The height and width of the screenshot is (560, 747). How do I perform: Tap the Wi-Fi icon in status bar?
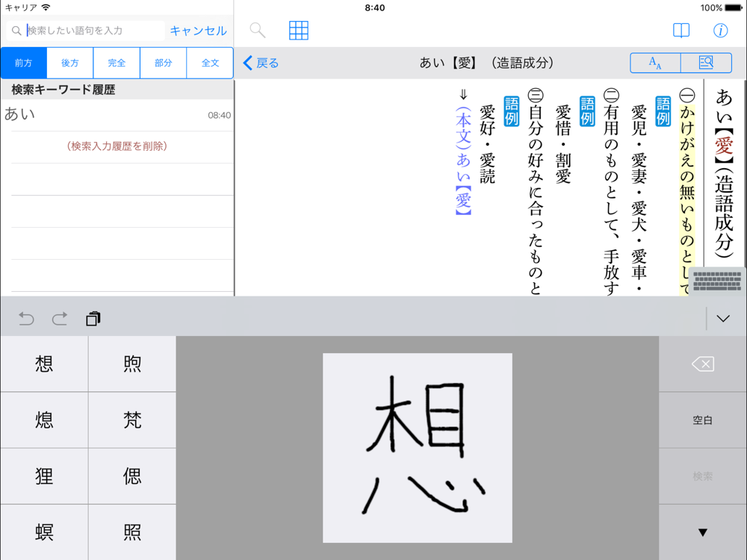[x=46, y=7]
